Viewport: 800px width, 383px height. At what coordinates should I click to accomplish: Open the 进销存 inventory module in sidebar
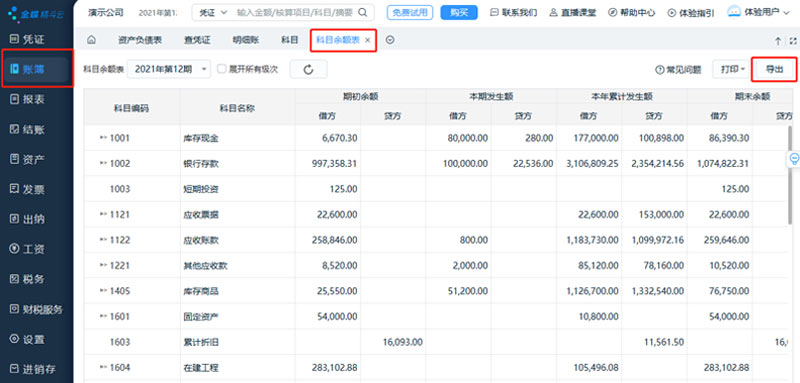tap(33, 369)
